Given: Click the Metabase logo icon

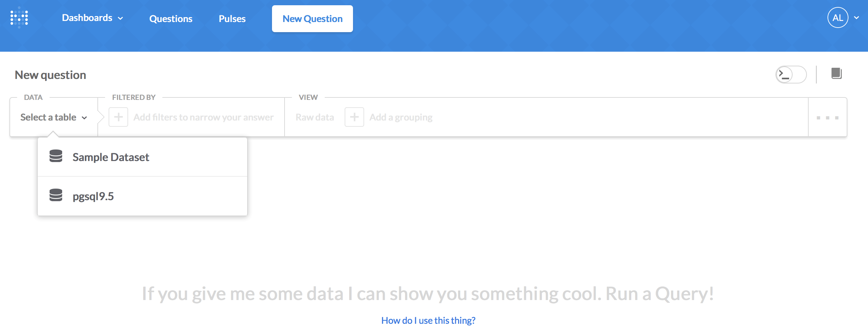Looking at the screenshot, I should (x=19, y=18).
